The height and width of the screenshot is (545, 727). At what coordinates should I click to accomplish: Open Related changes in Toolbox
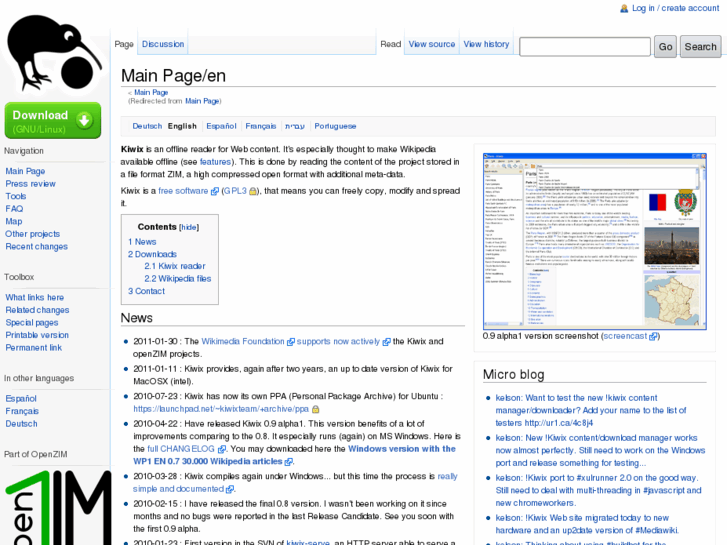pyautogui.click(x=37, y=310)
